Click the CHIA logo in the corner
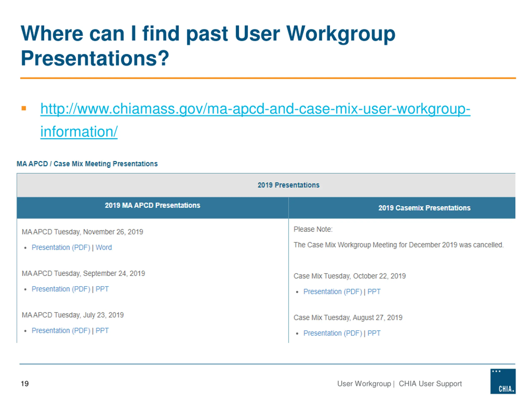532x399 pixels. click(x=503, y=381)
